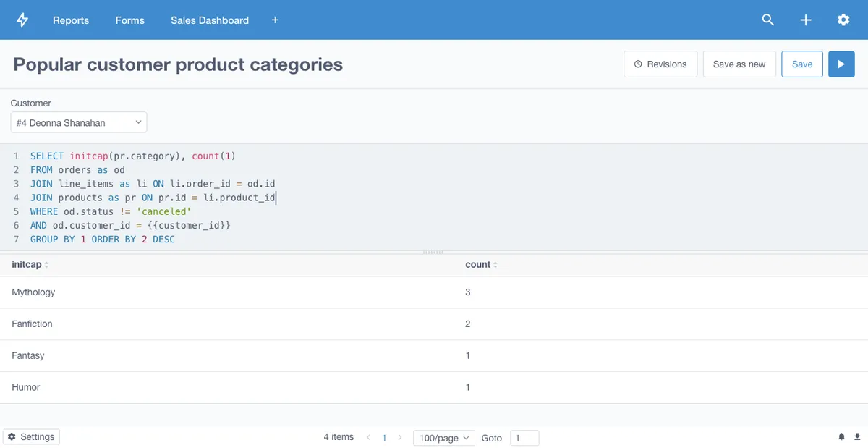Click the GROUP BY SQL line
The height and width of the screenshot is (448, 868).
103,239
